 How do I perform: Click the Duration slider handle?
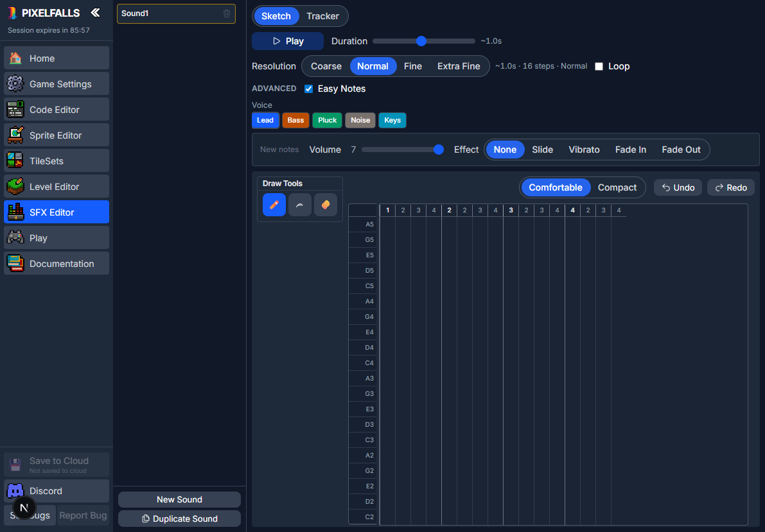tap(421, 42)
